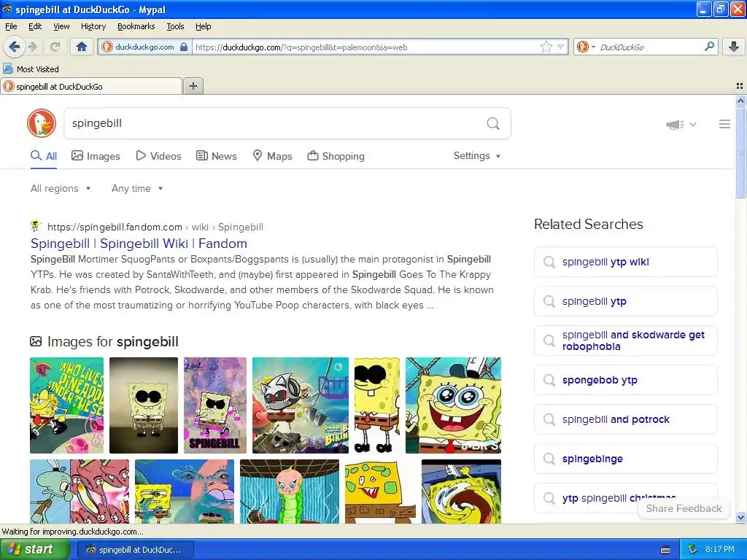Open Spingebill Wiki Fandom result link
The image size is (747, 560).
point(139,244)
